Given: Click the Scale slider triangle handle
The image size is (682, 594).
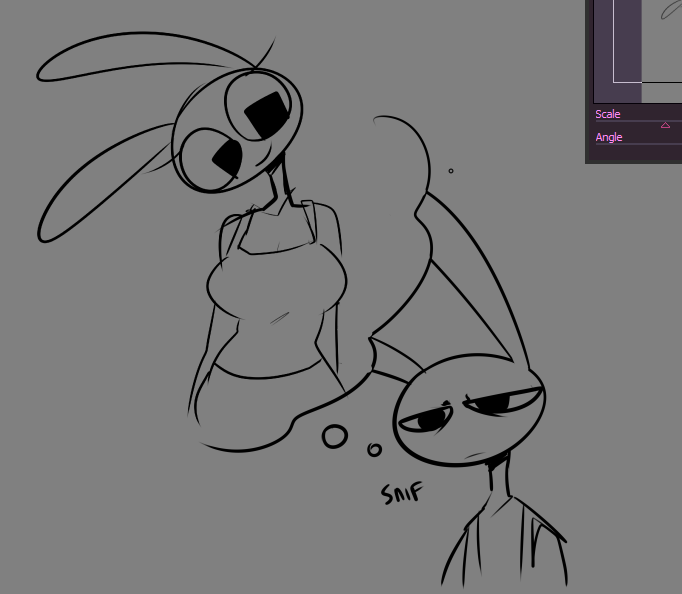Looking at the screenshot, I should coord(665,125).
